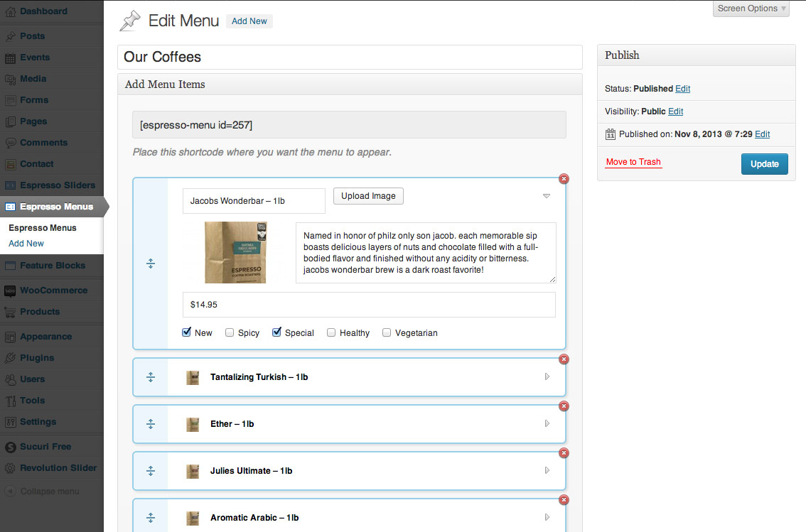Check the Spicy checkbox
Viewport: 806px width, 532px height.
(230, 332)
